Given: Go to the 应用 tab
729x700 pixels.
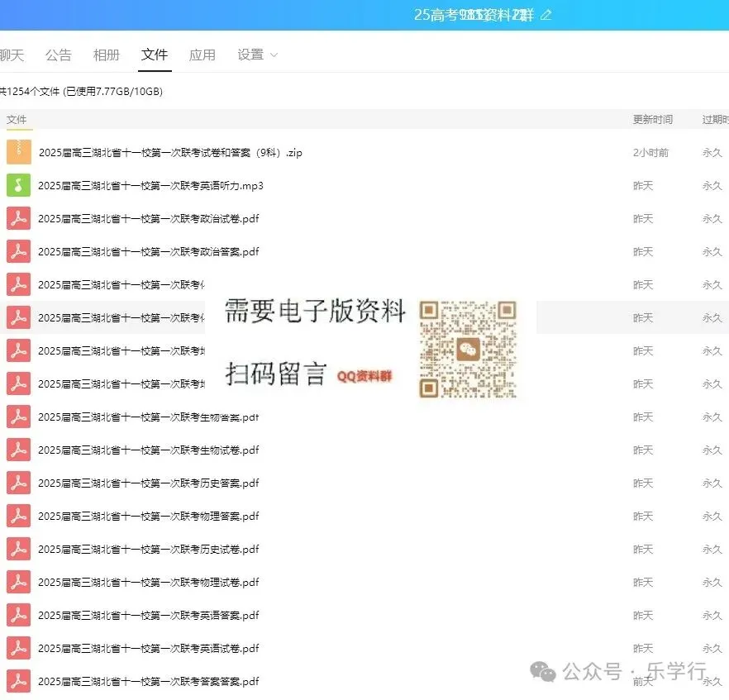Looking at the screenshot, I should (202, 55).
